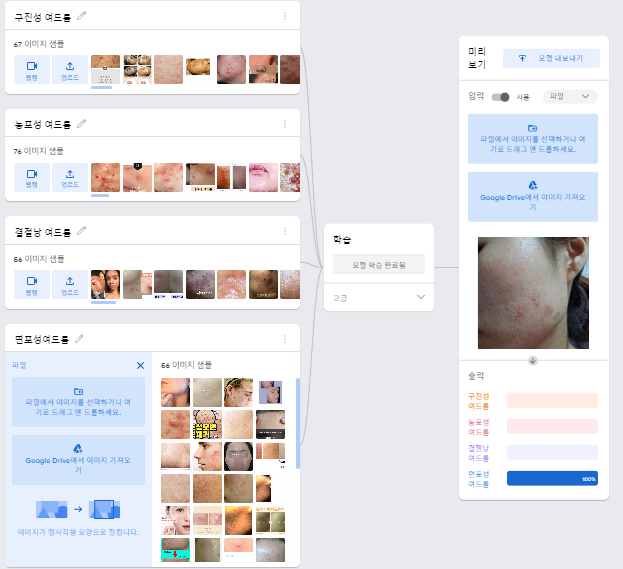Viewport: 623px width, 569px height.
Task: Edit the 구진성 여드름 class name pencil
Action: point(81,16)
